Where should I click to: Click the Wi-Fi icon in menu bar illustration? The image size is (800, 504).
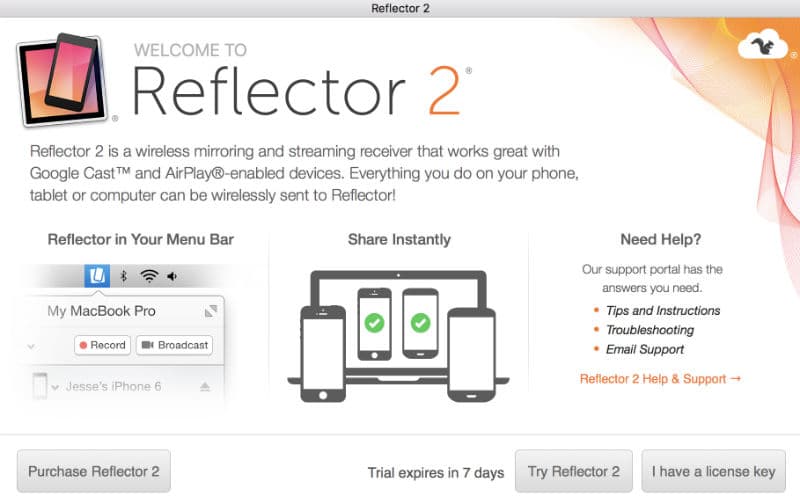point(149,276)
